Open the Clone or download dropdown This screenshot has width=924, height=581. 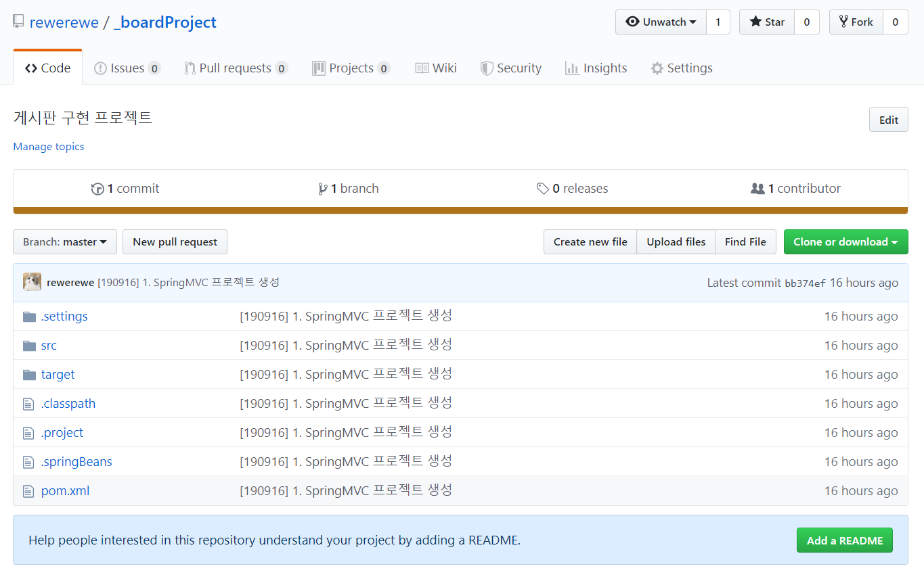pyautogui.click(x=846, y=242)
